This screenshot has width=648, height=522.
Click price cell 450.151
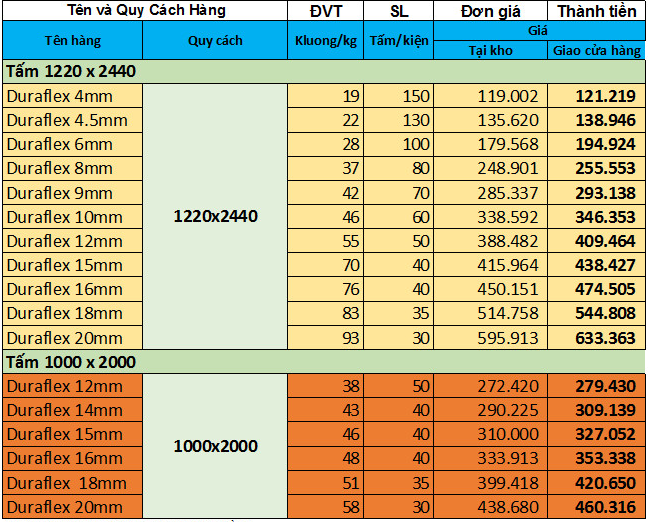point(491,289)
